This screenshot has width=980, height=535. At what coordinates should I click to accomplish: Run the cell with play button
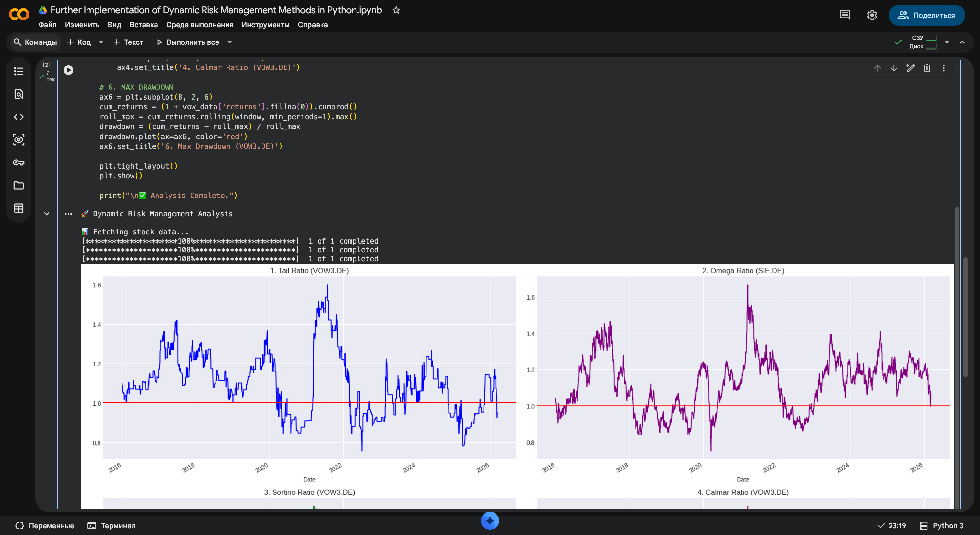pyautogui.click(x=68, y=70)
